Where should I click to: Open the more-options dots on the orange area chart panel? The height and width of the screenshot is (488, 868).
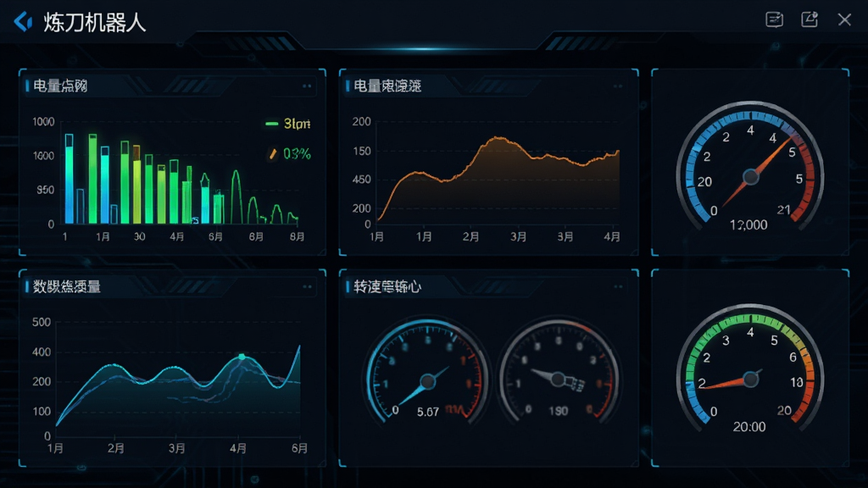click(618, 86)
